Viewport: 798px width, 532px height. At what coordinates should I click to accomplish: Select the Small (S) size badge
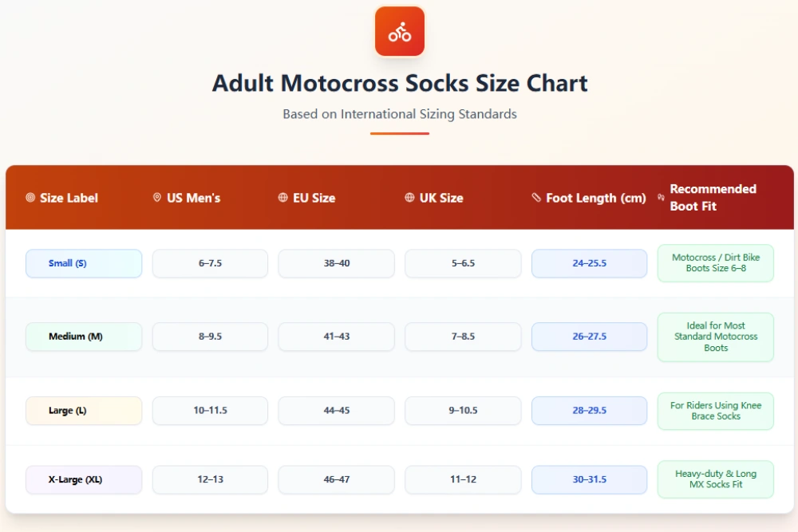pyautogui.click(x=84, y=263)
